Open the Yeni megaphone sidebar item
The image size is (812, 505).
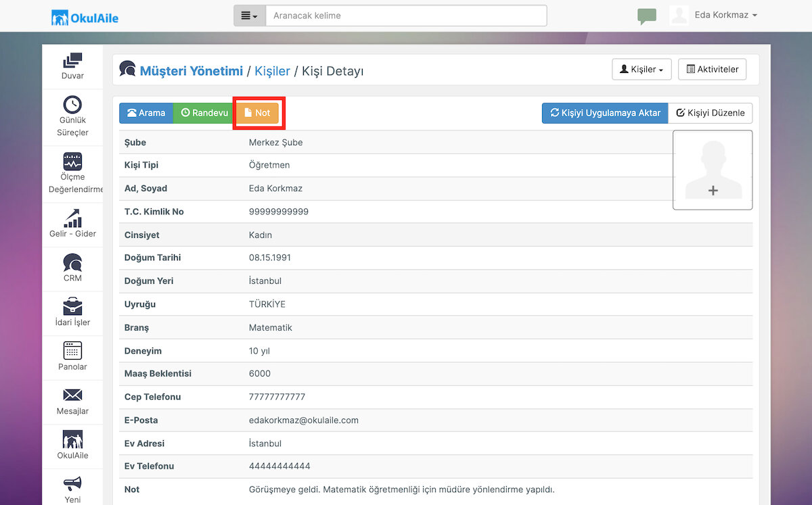coord(72,489)
